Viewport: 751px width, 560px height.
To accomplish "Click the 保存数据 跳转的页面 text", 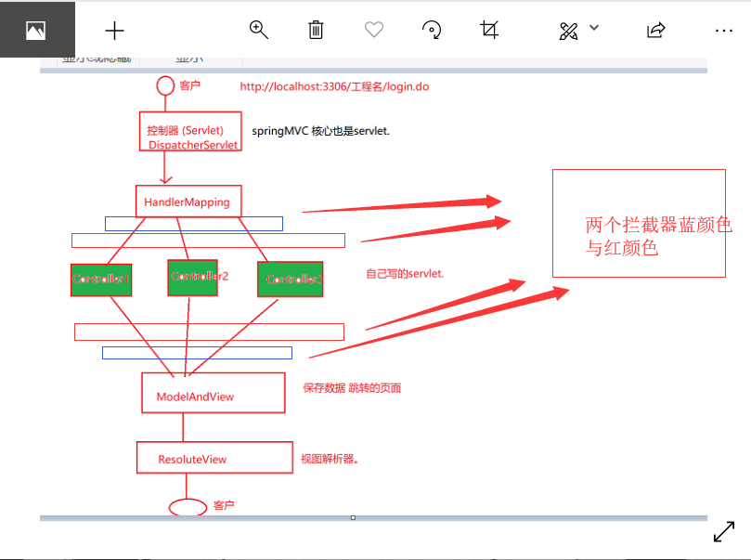I will click(x=352, y=388).
